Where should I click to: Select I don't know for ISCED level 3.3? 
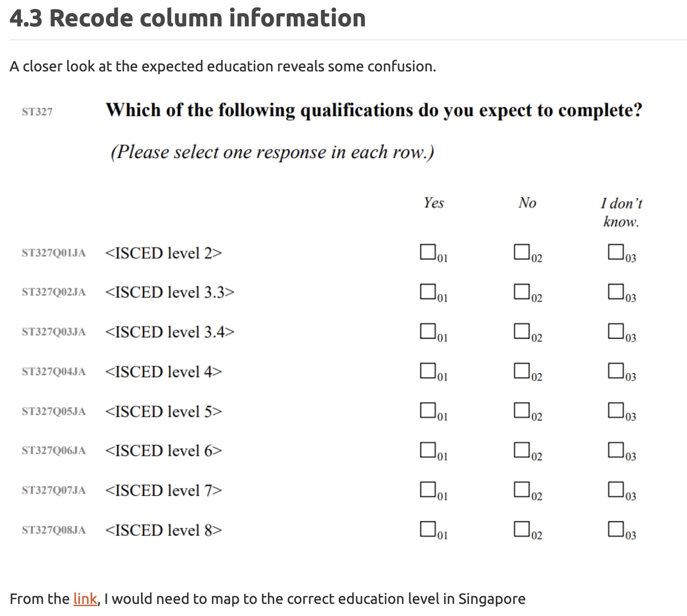[x=615, y=291]
